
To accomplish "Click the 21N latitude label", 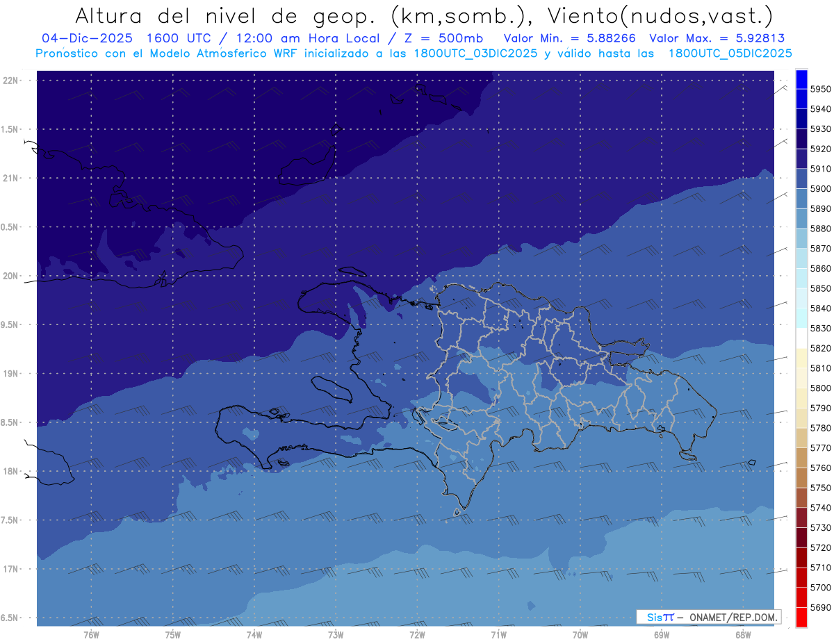I will tap(11, 178).
